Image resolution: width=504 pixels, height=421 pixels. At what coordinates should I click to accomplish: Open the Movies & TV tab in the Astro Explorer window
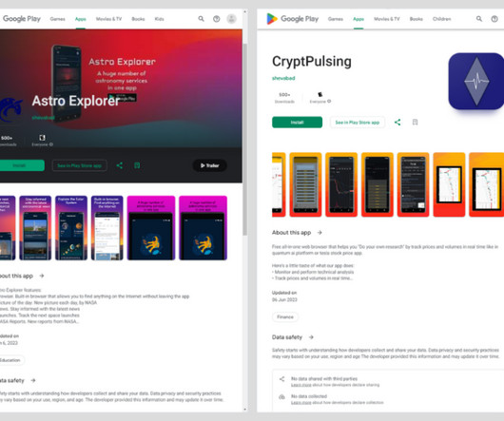[x=109, y=19]
